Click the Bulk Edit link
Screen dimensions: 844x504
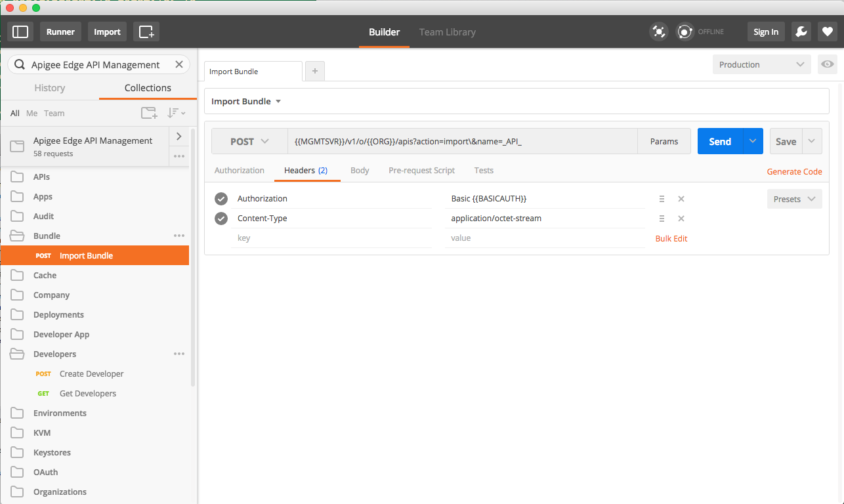[x=671, y=238]
